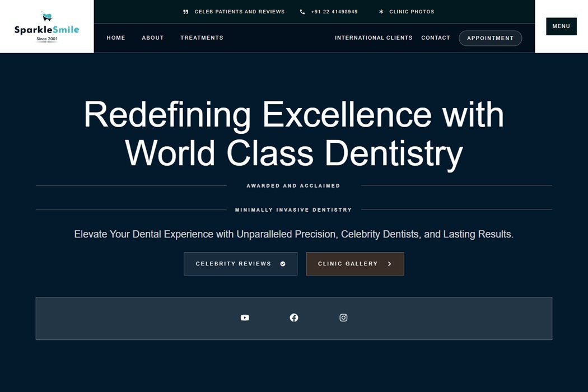Screen dimensions: 588x392
Task: Select International Clients in navigation
Action: [374, 38]
